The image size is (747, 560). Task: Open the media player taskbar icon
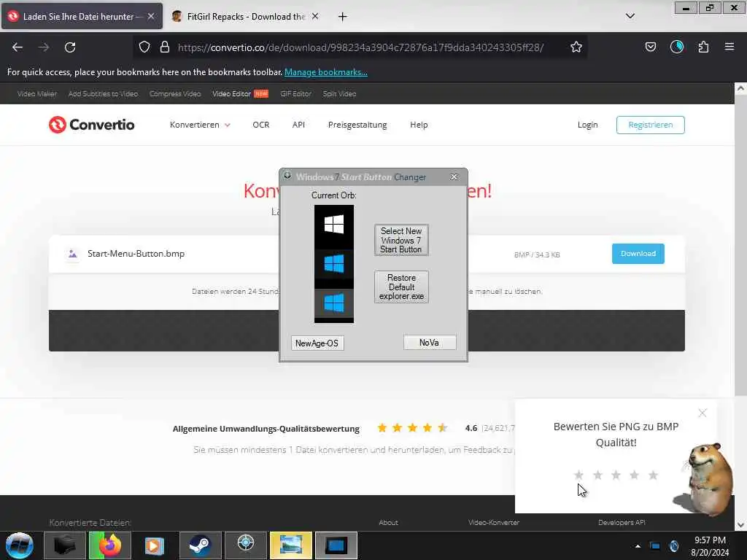click(155, 545)
